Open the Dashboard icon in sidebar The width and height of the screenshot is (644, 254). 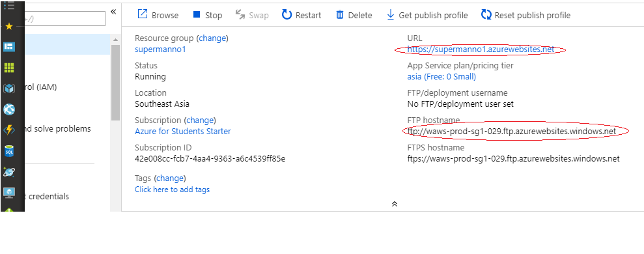pyautogui.click(x=9, y=47)
